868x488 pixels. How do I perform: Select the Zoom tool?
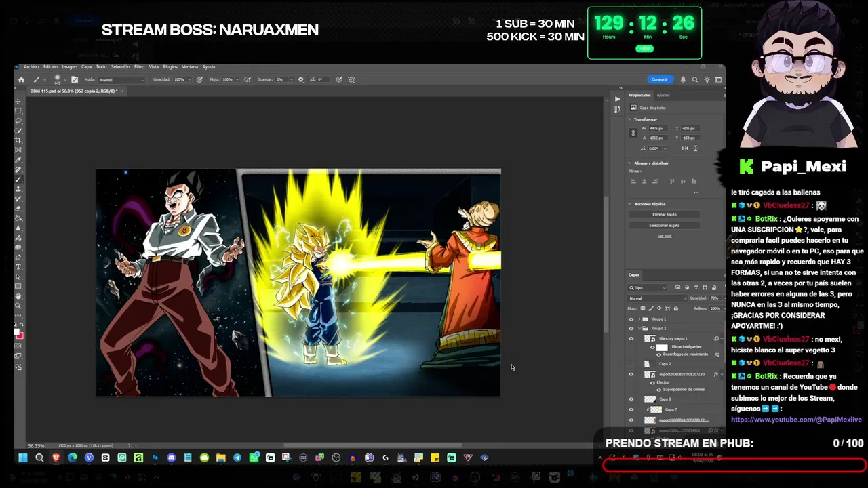18,306
